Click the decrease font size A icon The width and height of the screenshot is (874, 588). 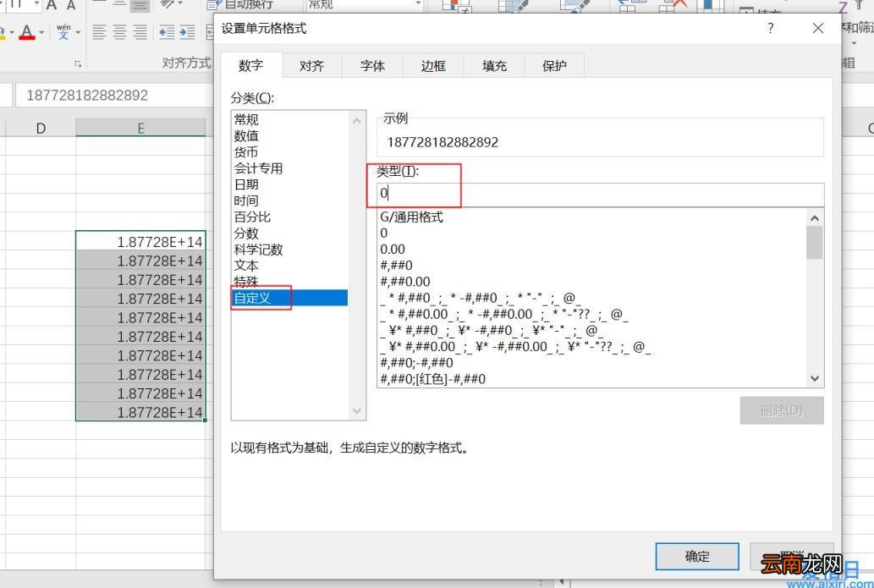[71, 5]
